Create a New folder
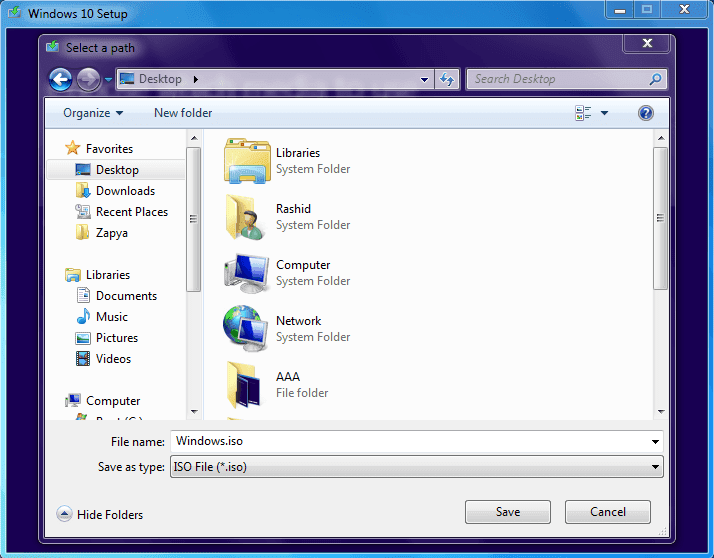 183,113
